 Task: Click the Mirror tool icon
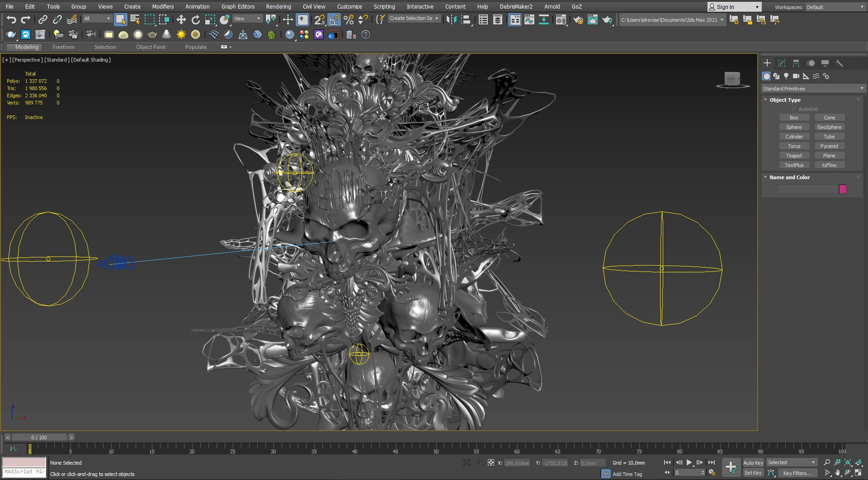[451, 19]
